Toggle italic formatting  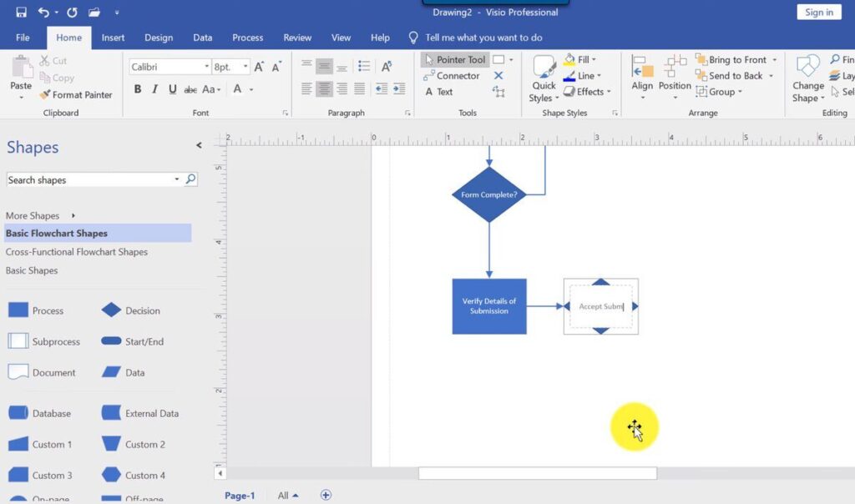point(155,88)
